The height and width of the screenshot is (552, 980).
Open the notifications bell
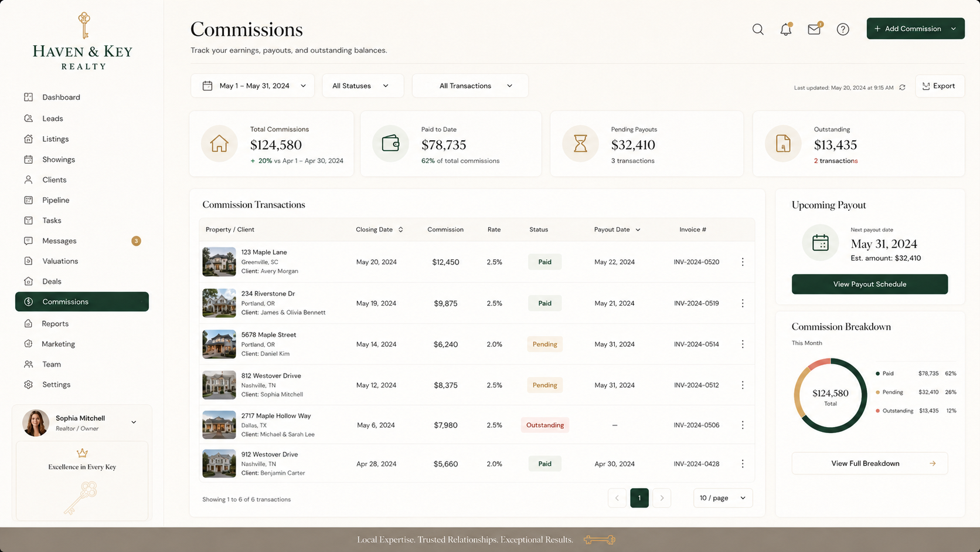point(786,29)
